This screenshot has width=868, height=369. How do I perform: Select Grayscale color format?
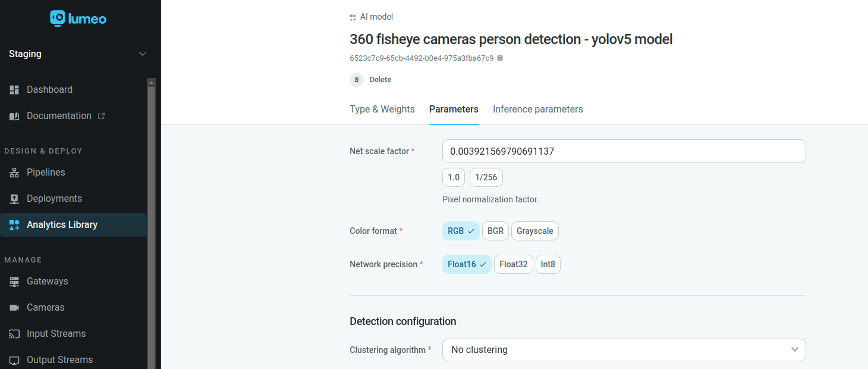(x=534, y=231)
